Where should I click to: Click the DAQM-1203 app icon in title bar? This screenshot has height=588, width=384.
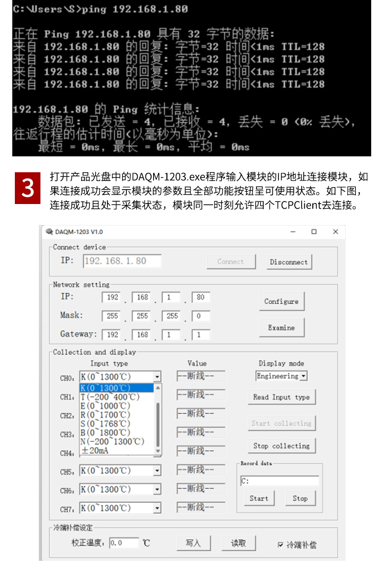click(x=49, y=231)
